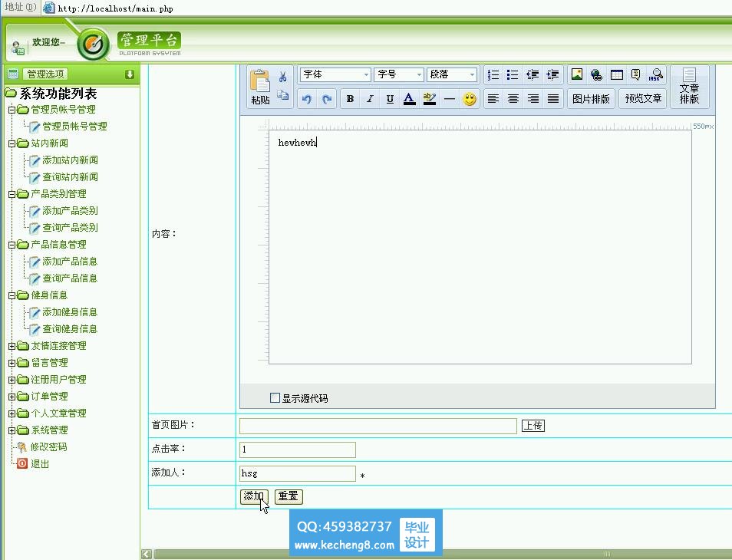Click the 重置 reset button

289,496
